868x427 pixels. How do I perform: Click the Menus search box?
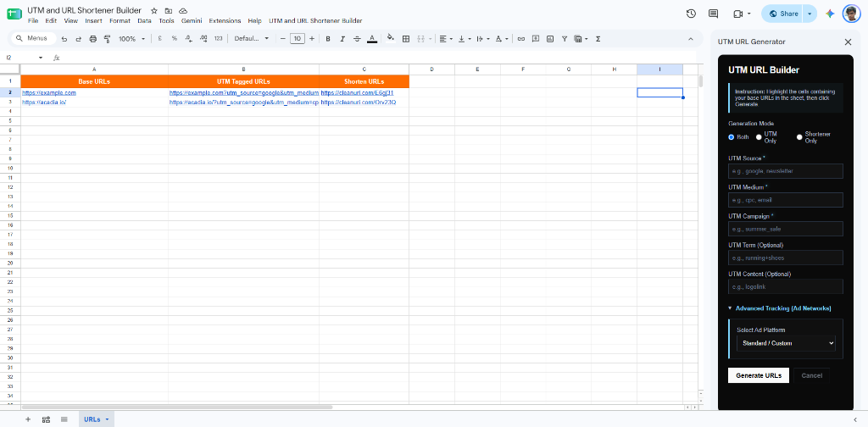coord(34,39)
